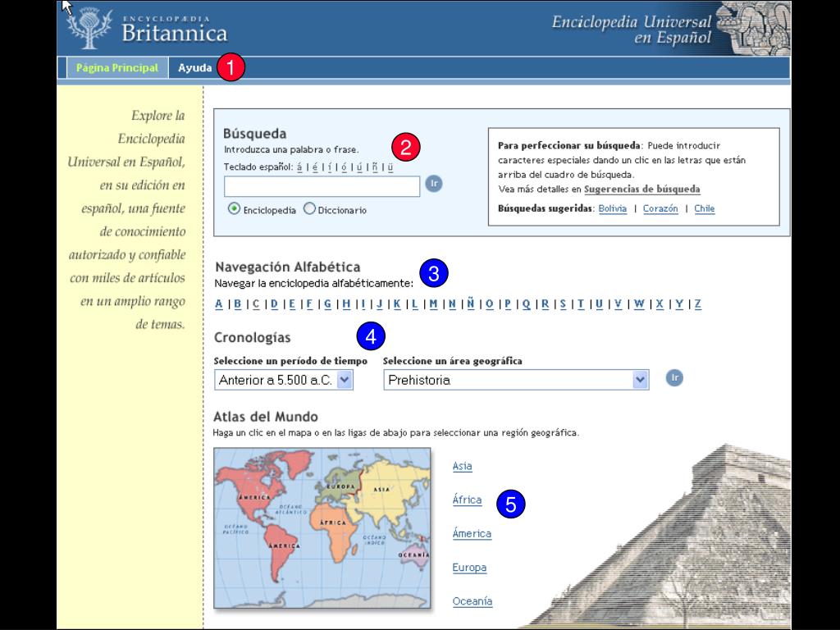Expand the período de tiempo dropdown
The height and width of the screenshot is (630, 840).
coord(283,380)
